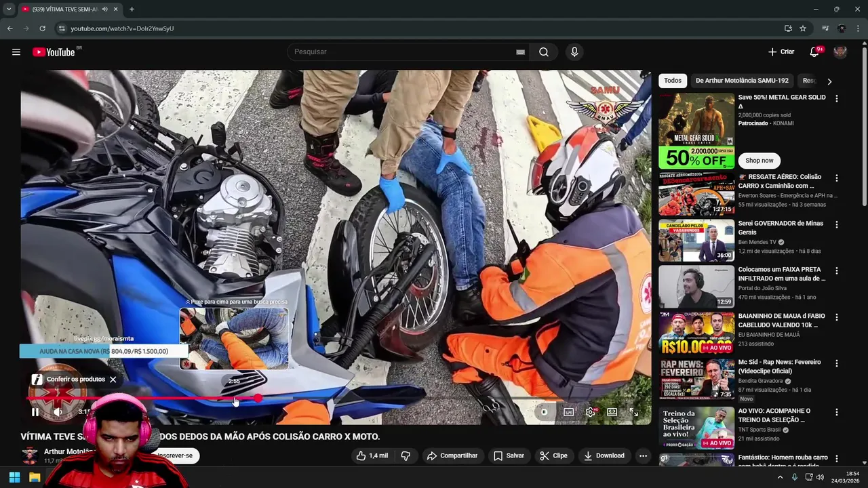
Task: Click the Shop now button
Action: pyautogui.click(x=759, y=161)
